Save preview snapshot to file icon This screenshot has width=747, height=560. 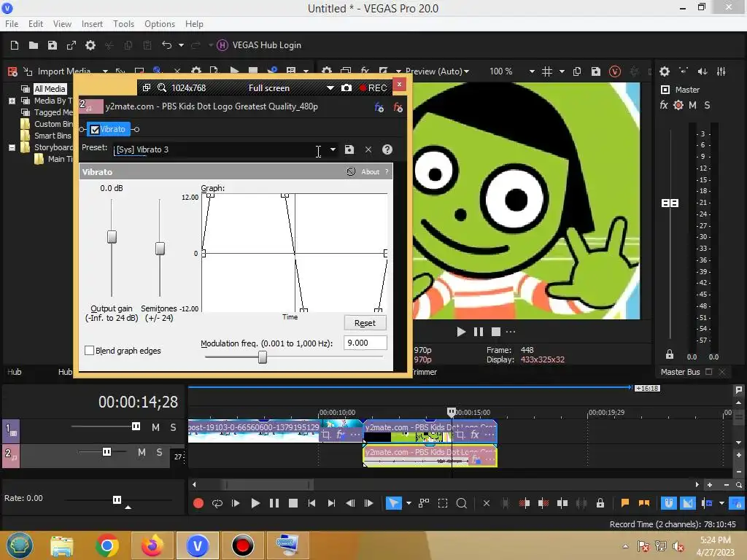(x=596, y=71)
